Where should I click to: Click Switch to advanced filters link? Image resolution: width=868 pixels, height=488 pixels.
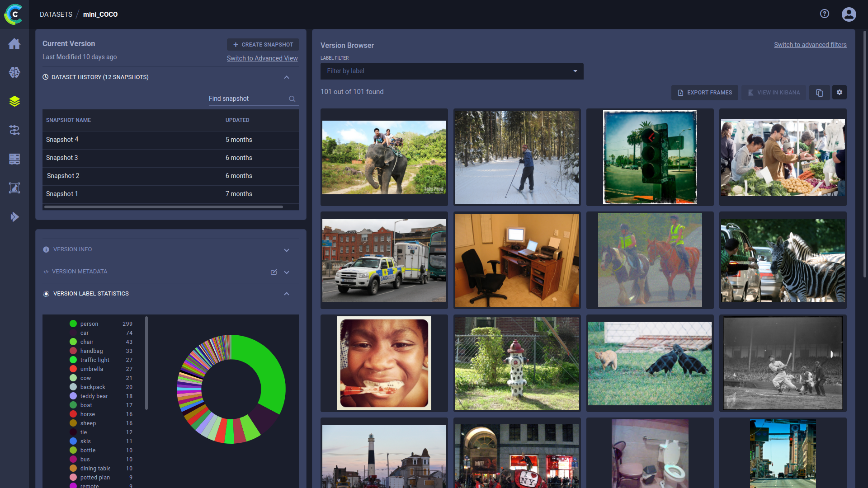[810, 45]
